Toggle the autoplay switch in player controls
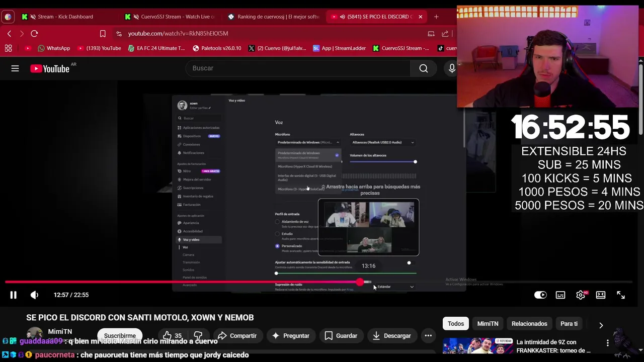 [x=540, y=295]
